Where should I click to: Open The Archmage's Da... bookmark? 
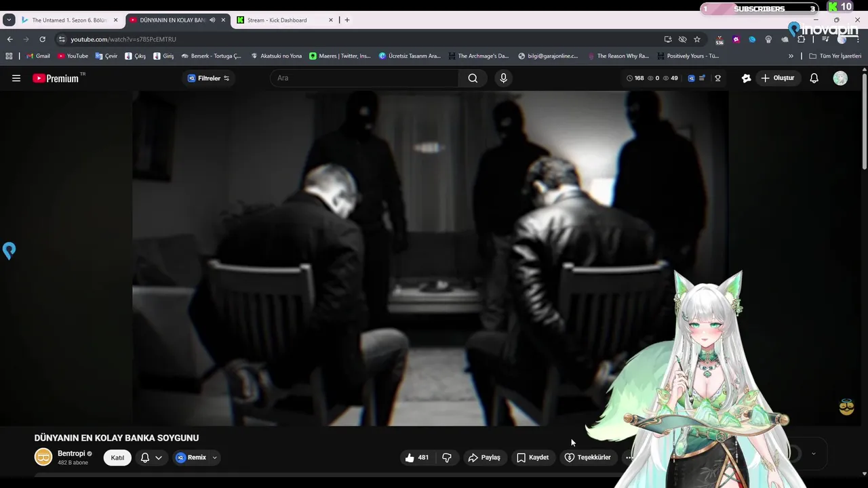478,56
